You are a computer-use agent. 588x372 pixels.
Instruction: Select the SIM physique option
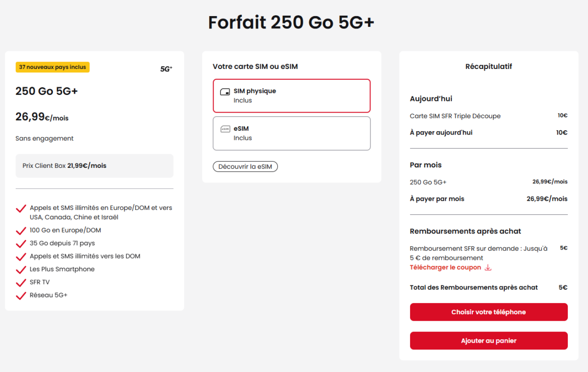(x=292, y=95)
